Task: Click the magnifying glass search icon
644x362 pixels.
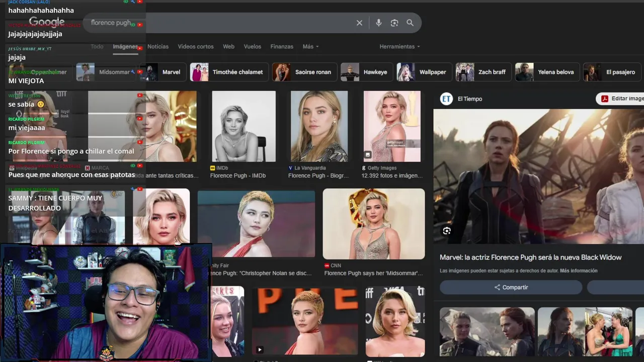Action: pyautogui.click(x=410, y=23)
